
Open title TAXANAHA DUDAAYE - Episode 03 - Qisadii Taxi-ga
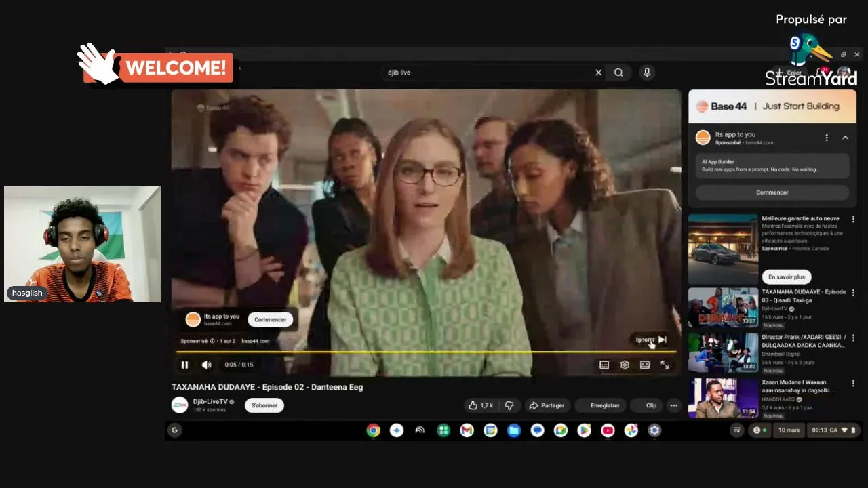pyautogui.click(x=804, y=296)
